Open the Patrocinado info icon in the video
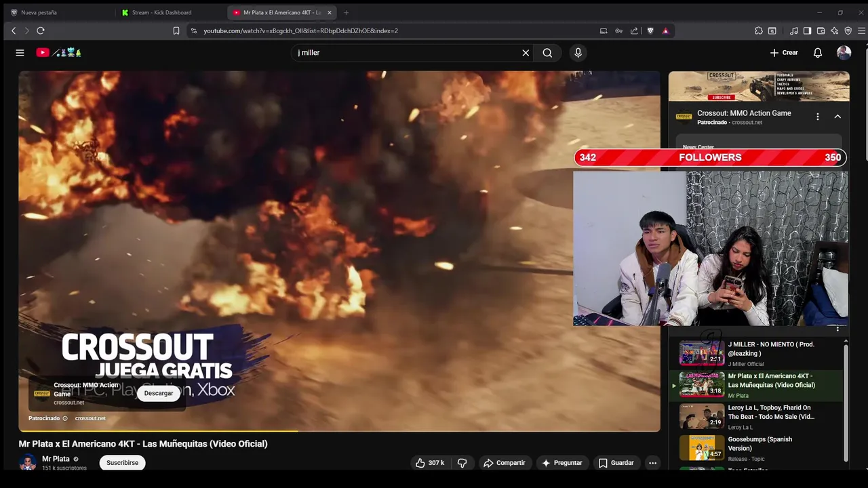 point(65,418)
